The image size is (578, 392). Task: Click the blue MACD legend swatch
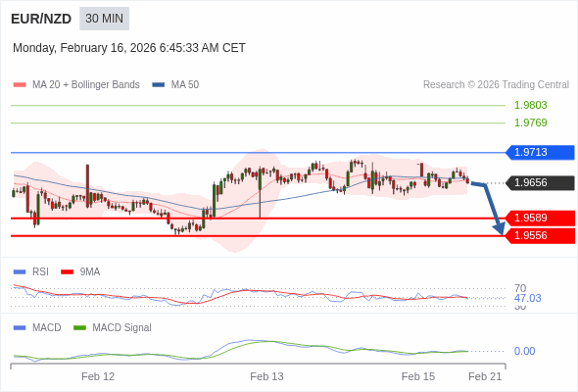(20, 328)
